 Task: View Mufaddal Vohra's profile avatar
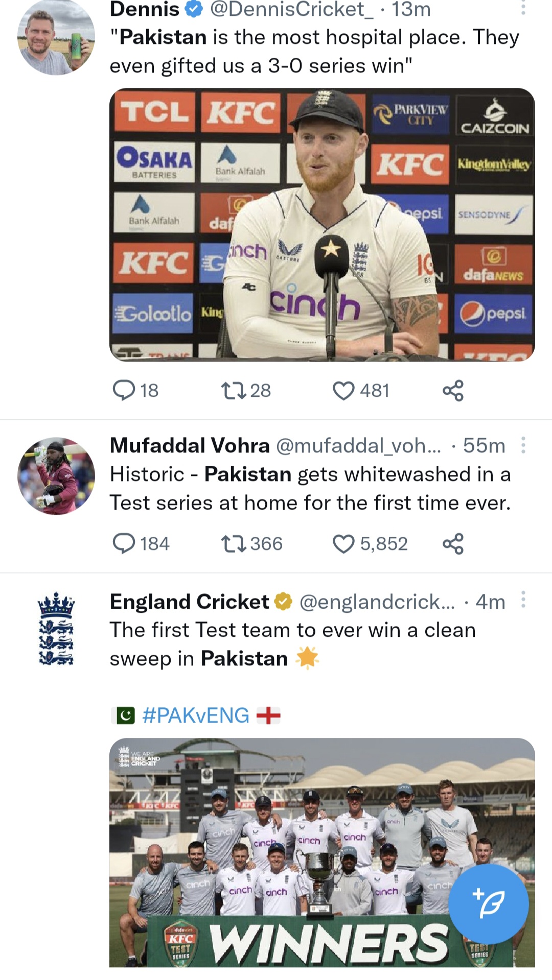[x=56, y=475]
